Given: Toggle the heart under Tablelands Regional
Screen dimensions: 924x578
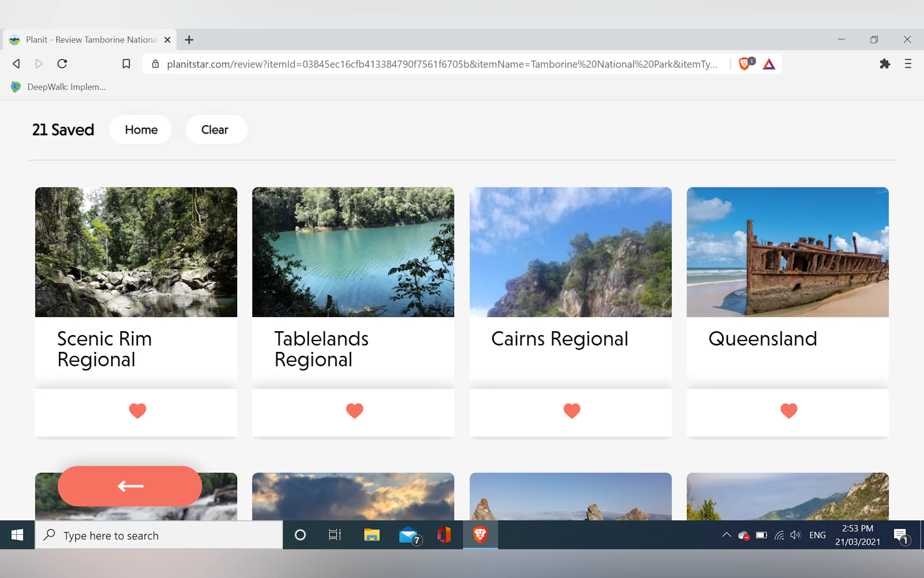Looking at the screenshot, I should click(x=354, y=411).
